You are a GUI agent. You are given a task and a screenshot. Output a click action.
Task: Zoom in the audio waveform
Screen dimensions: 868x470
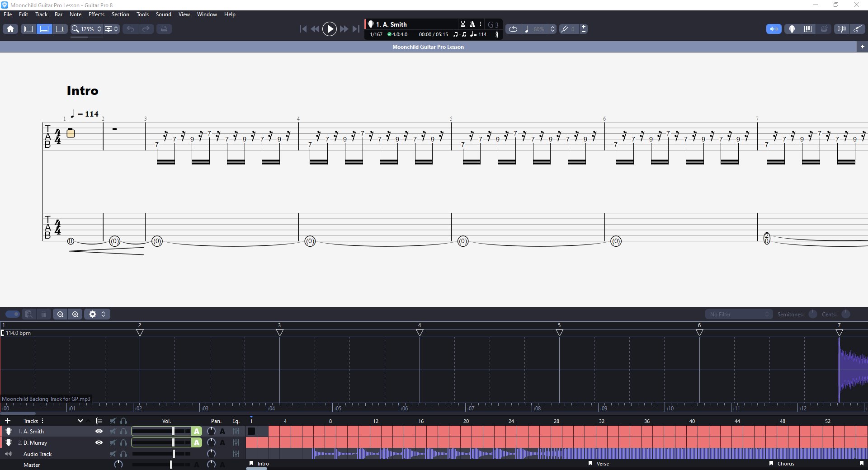pos(75,314)
